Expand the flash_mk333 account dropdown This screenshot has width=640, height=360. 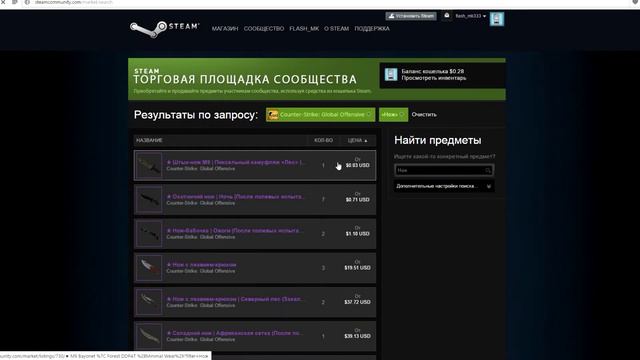pos(471,16)
